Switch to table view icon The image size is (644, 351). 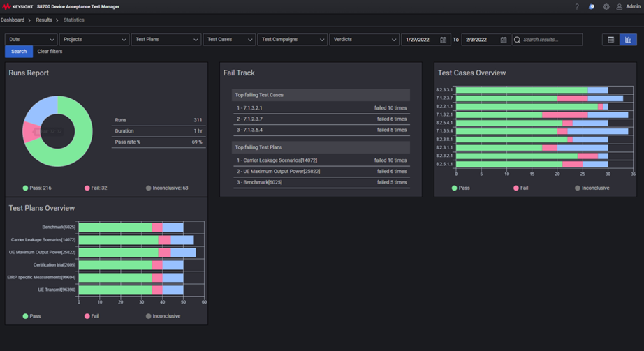coord(611,40)
